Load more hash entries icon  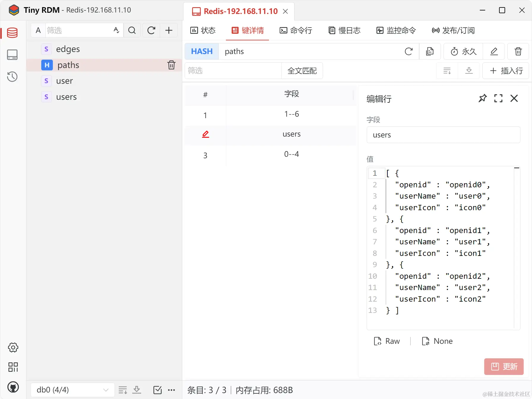(x=447, y=71)
